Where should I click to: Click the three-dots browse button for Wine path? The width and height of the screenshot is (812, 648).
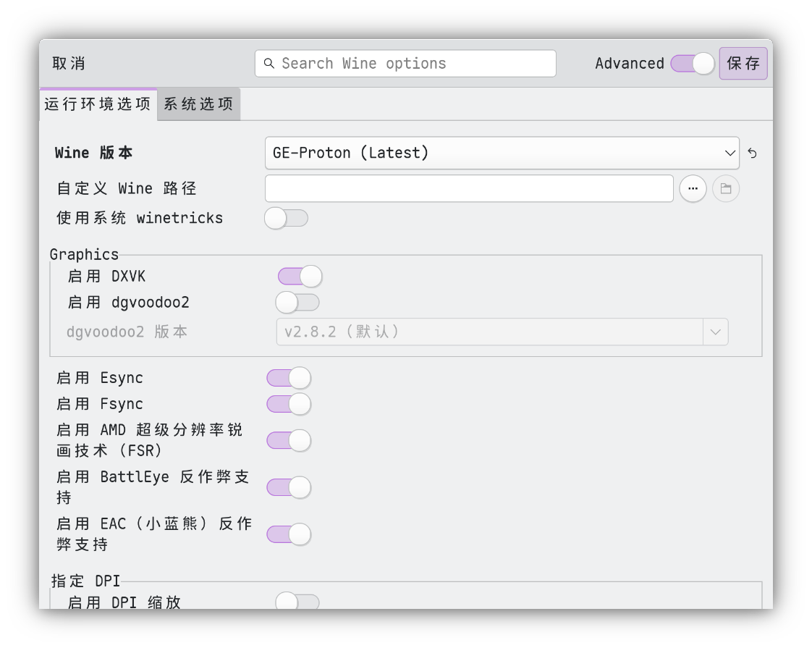pos(693,189)
